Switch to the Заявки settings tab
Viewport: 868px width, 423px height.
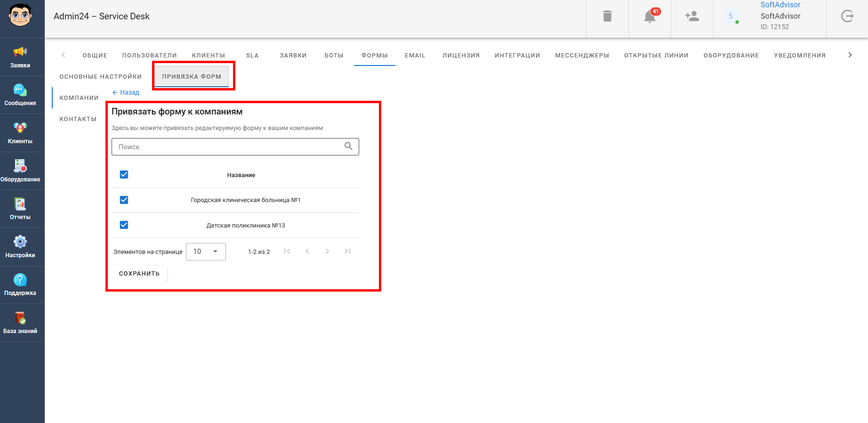click(x=293, y=56)
